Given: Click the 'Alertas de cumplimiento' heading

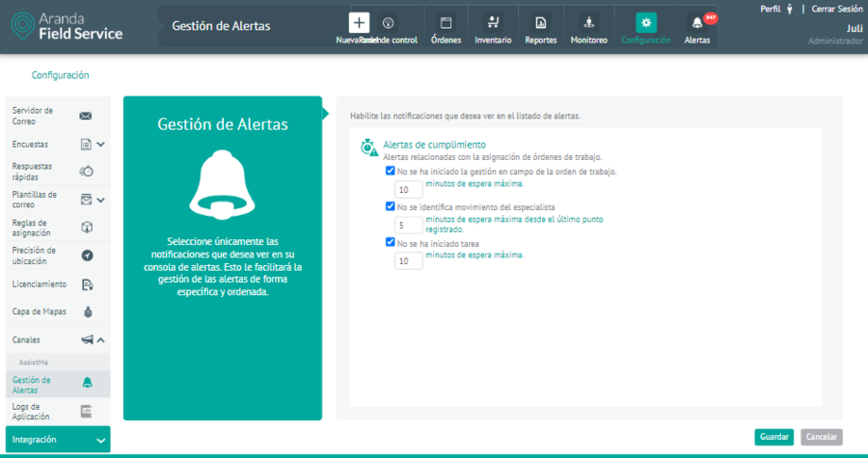Looking at the screenshot, I should click(x=435, y=145).
